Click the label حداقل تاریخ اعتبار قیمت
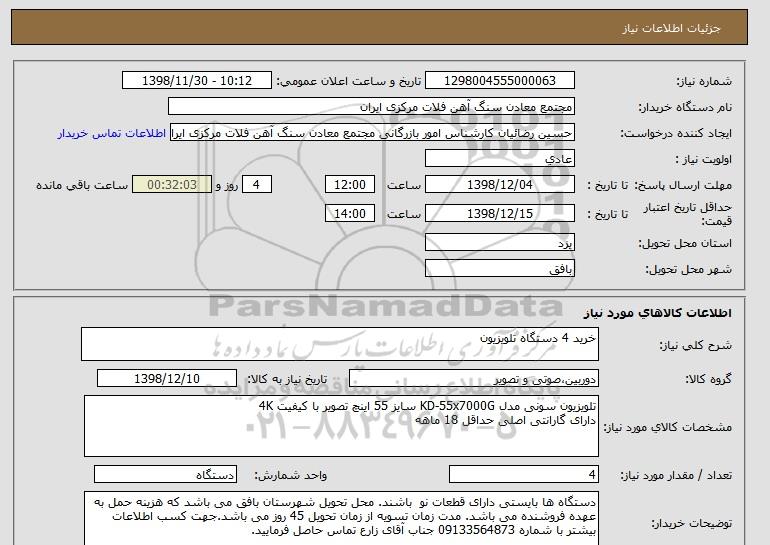770x545 pixels. (688, 214)
